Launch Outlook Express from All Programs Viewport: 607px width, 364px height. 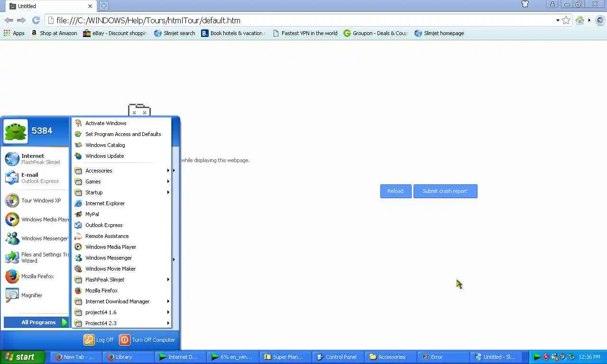(121, 225)
